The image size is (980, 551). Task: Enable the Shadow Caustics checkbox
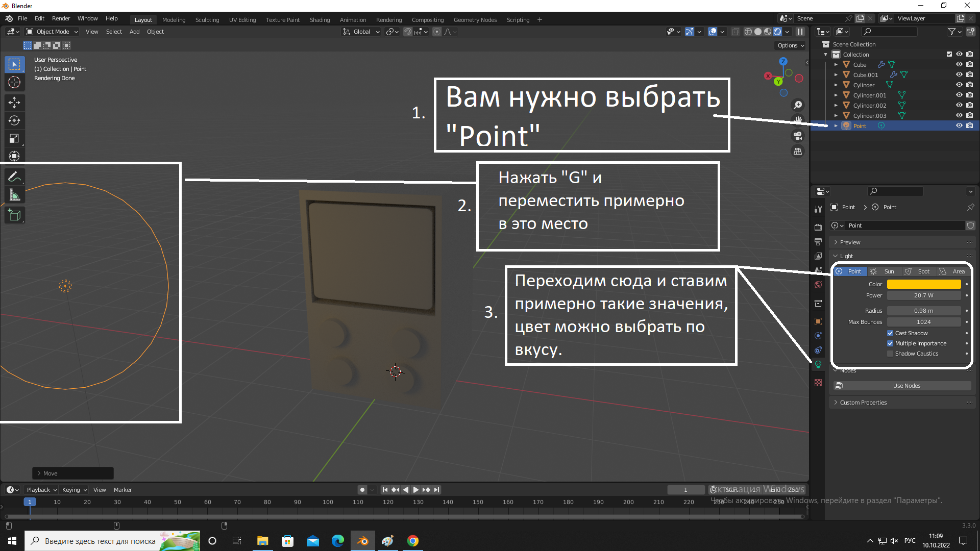coord(890,354)
